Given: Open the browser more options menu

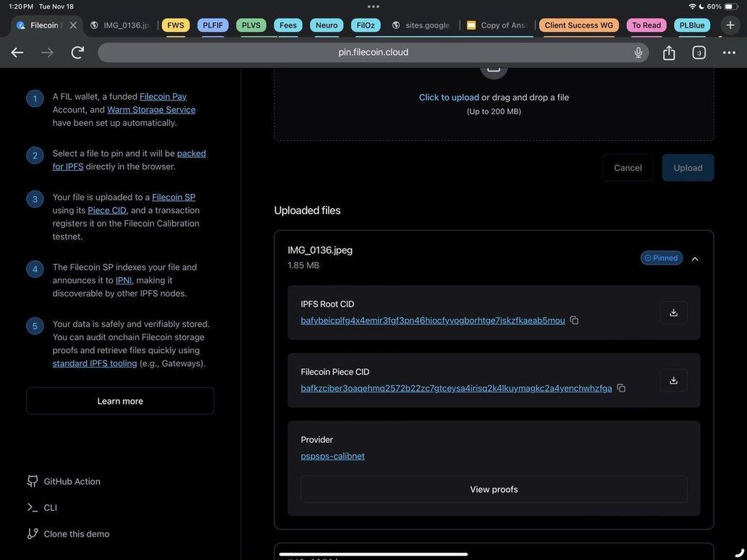Looking at the screenshot, I should click(x=729, y=53).
